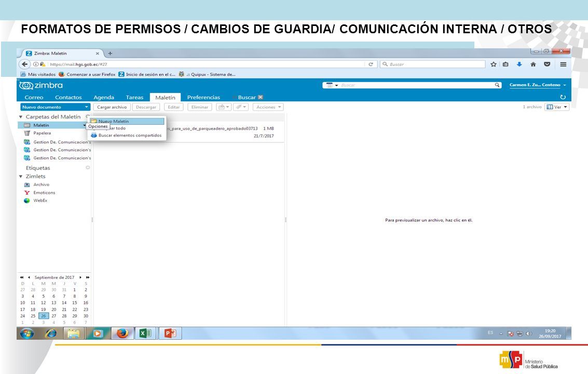The width and height of the screenshot is (588, 374).
Task: Go to Firefox home page icon
Action: (x=533, y=64)
